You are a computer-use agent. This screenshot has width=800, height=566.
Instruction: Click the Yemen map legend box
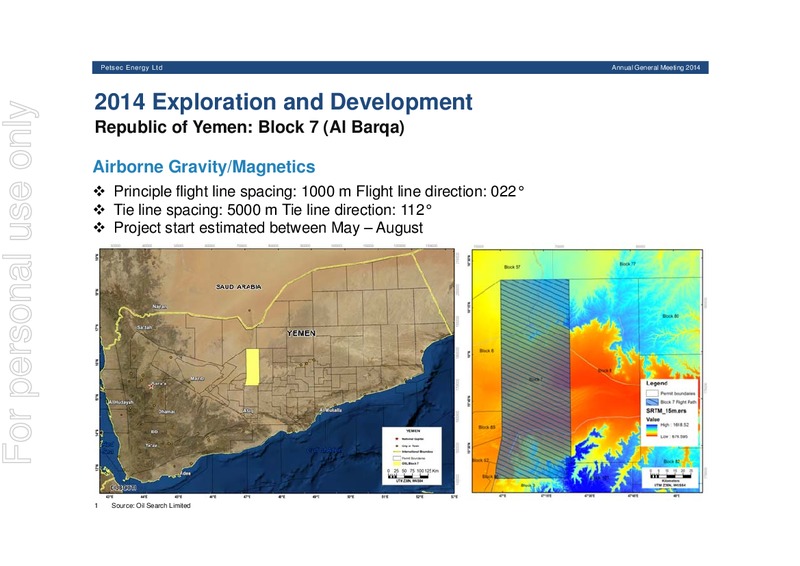click(x=412, y=456)
